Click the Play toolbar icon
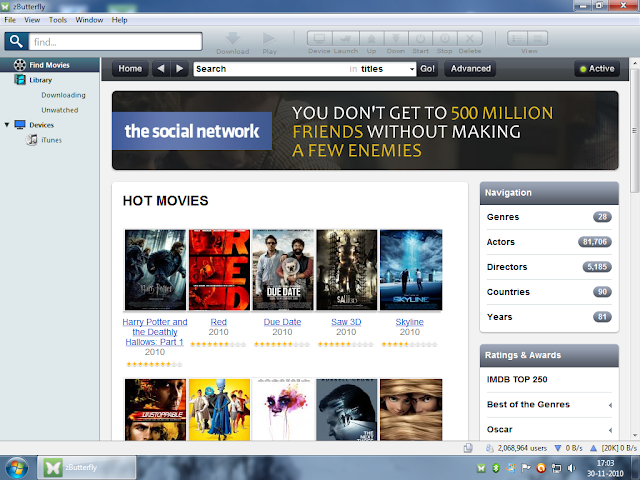 (x=269, y=38)
